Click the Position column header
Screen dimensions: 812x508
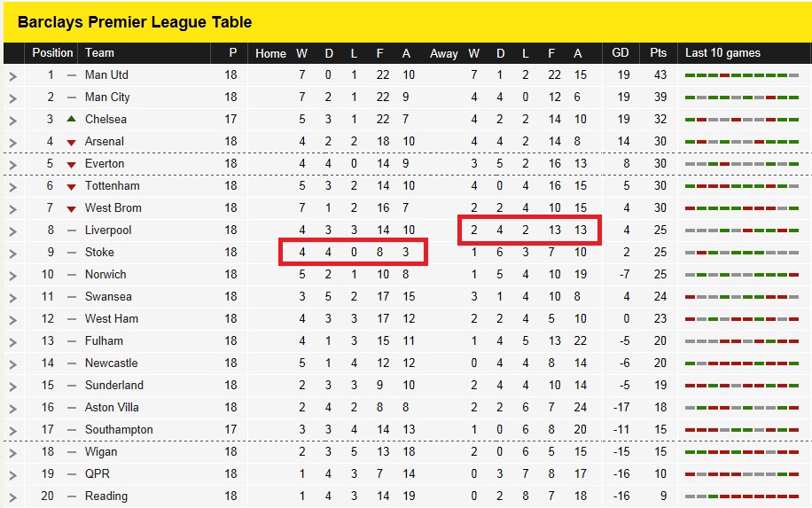tap(52, 53)
